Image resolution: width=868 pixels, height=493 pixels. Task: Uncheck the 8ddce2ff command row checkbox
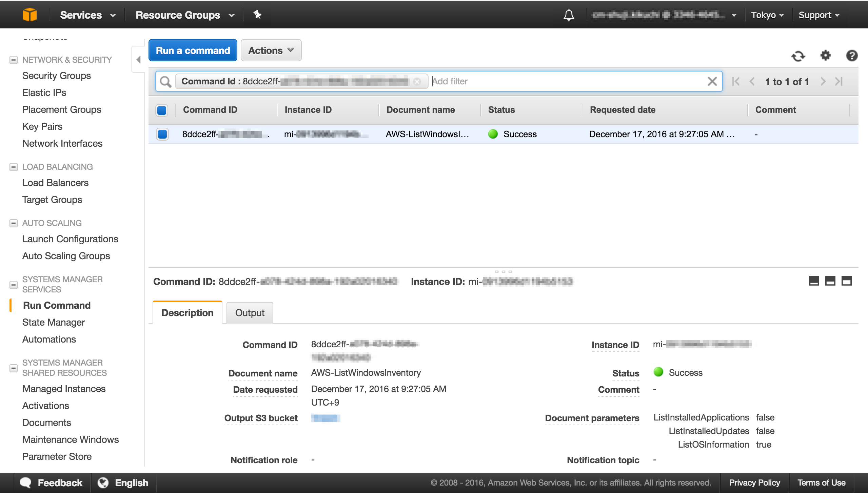[162, 134]
